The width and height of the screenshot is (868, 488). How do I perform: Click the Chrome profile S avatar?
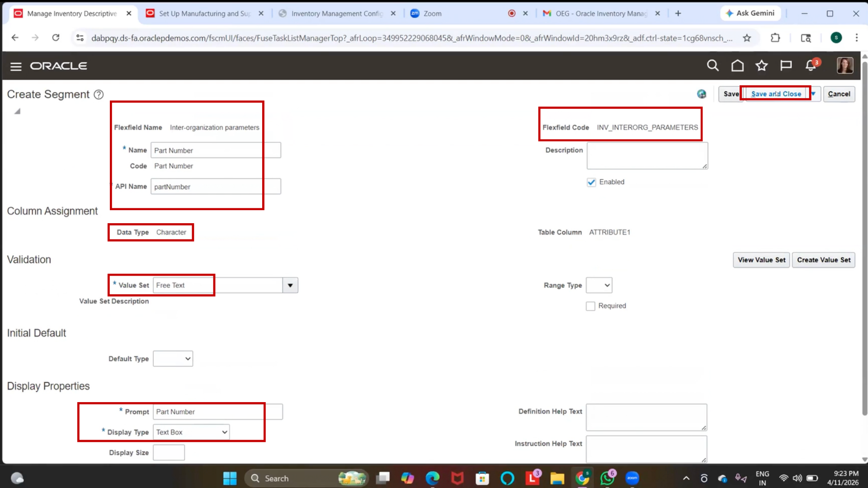coord(836,38)
